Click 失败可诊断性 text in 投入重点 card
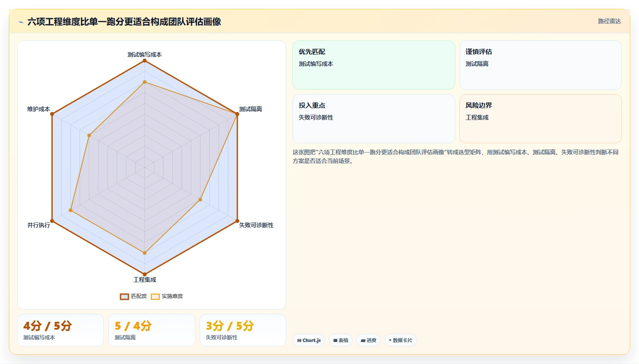639x364 pixels. (x=316, y=117)
